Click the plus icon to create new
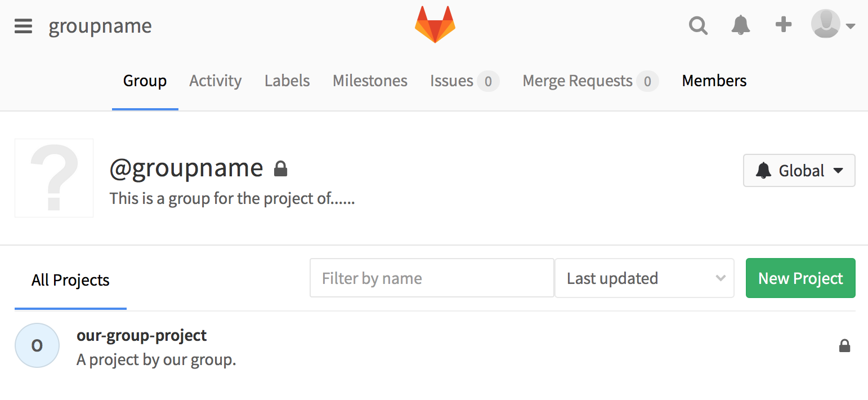Screen dimensions: 868x400 (x=783, y=25)
